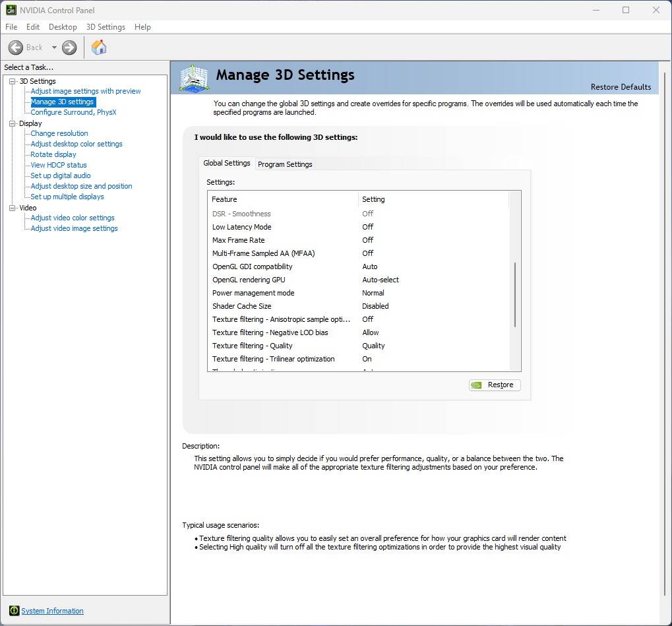Viewport: 672px width, 626px height.
Task: Select Change resolution in the task tree
Action: [59, 133]
